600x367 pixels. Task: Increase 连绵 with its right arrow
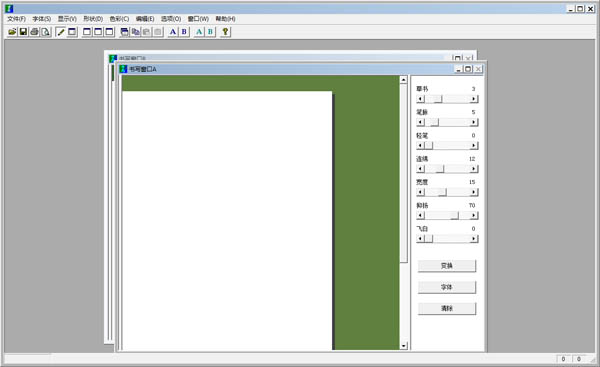coord(474,169)
